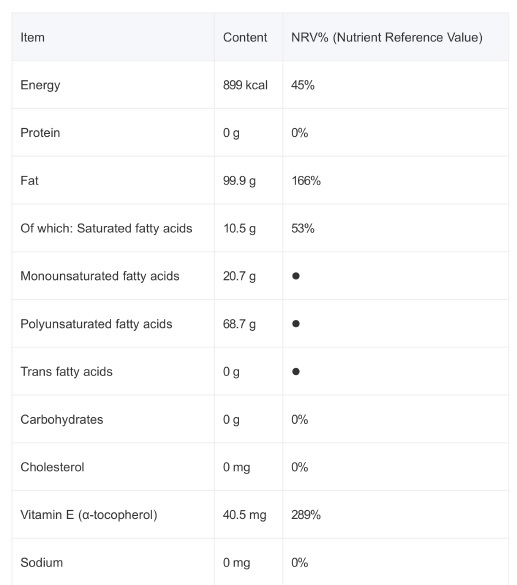Select the Protein row label

coord(40,133)
